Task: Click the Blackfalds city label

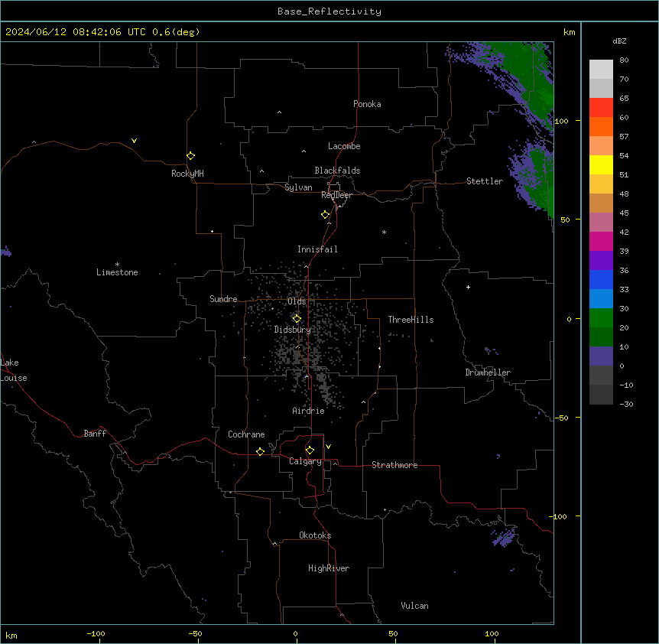Action: coord(337,171)
